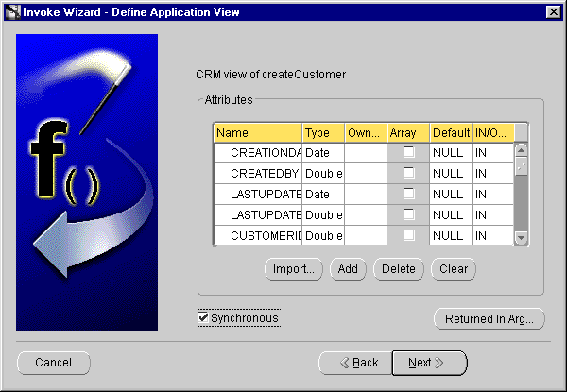Go to Next wizard step
Image resolution: width=567 pixels, height=392 pixels.
tap(430, 363)
